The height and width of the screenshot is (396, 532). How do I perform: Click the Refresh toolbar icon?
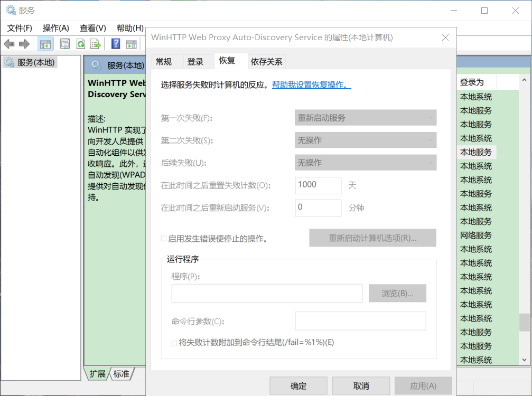pyautogui.click(x=81, y=44)
